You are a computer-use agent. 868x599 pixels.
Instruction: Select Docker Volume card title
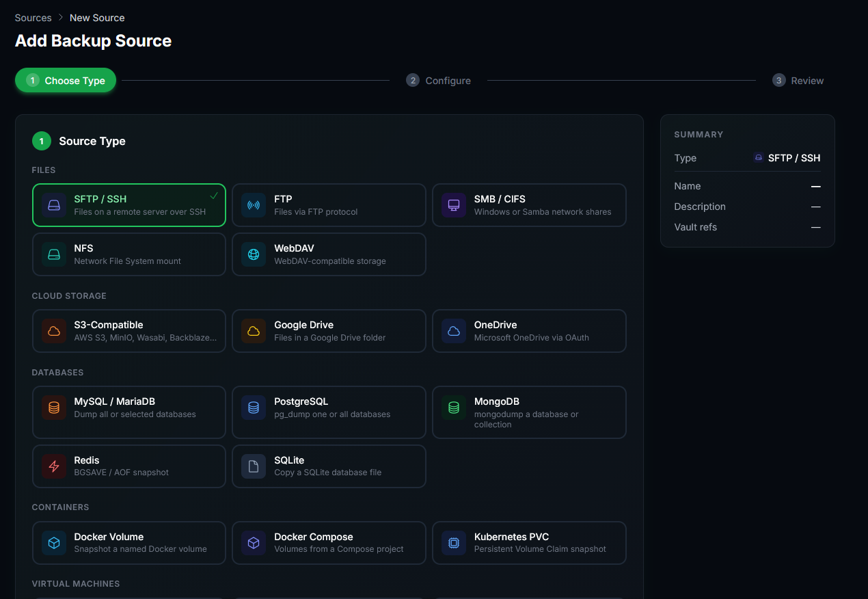[x=109, y=537]
